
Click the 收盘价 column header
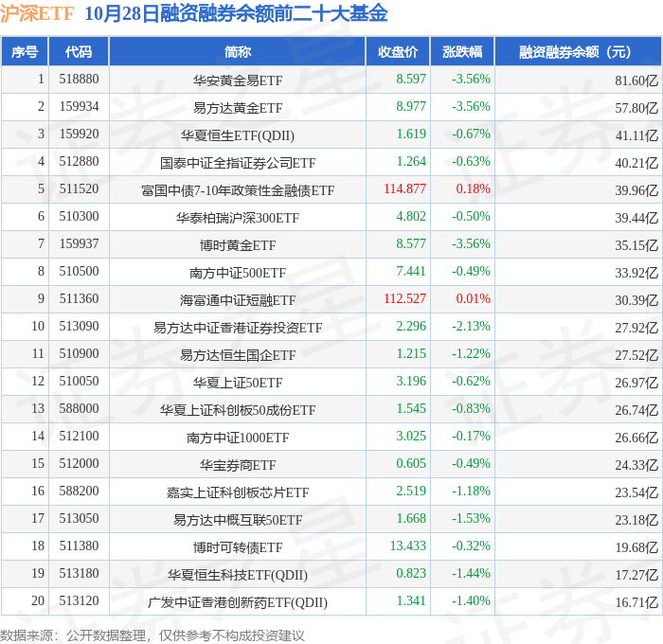[398, 52]
